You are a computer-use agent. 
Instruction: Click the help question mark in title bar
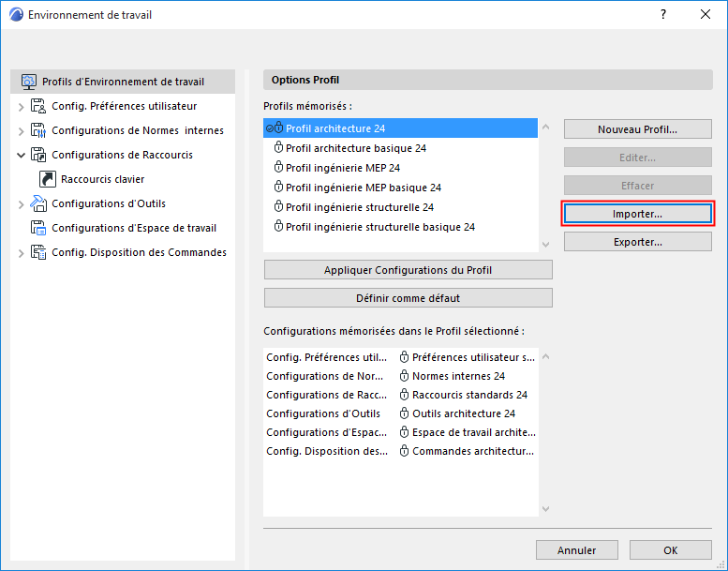(x=663, y=14)
